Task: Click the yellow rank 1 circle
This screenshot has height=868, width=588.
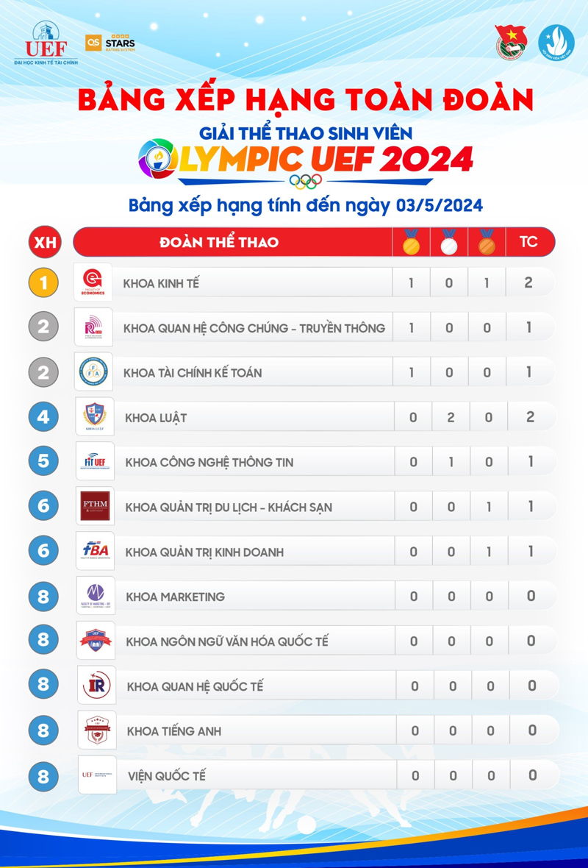Action: click(43, 283)
